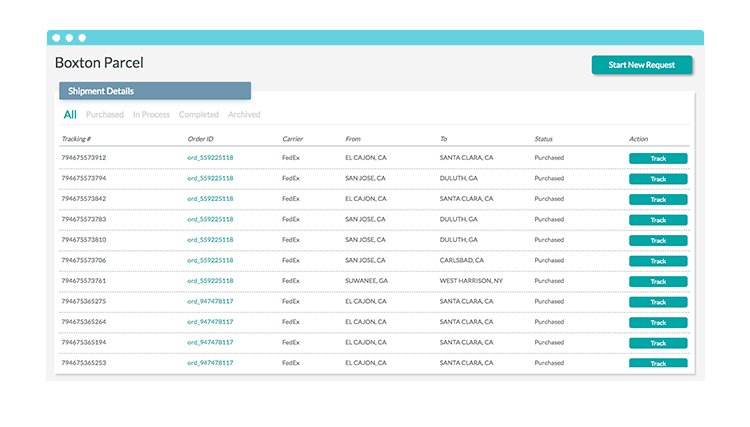This screenshot has height=427, width=750.
Task: Track shipment 794675365275
Action: pyautogui.click(x=658, y=302)
